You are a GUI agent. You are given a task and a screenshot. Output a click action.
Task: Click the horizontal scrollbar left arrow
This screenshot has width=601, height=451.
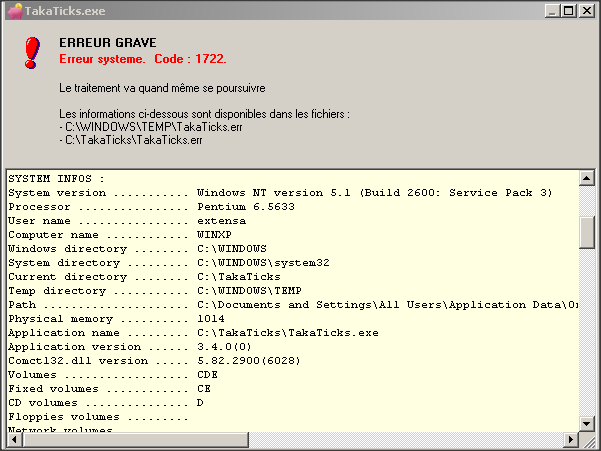pyautogui.click(x=15, y=439)
